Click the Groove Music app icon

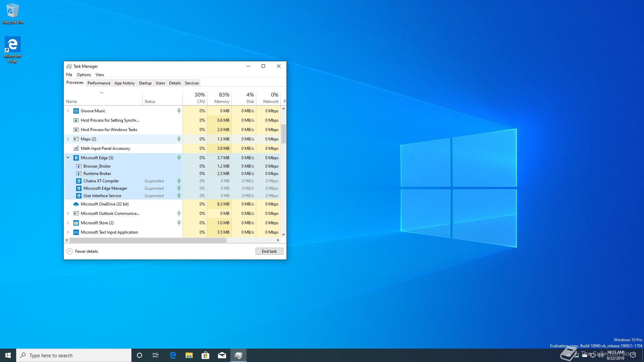(x=76, y=111)
